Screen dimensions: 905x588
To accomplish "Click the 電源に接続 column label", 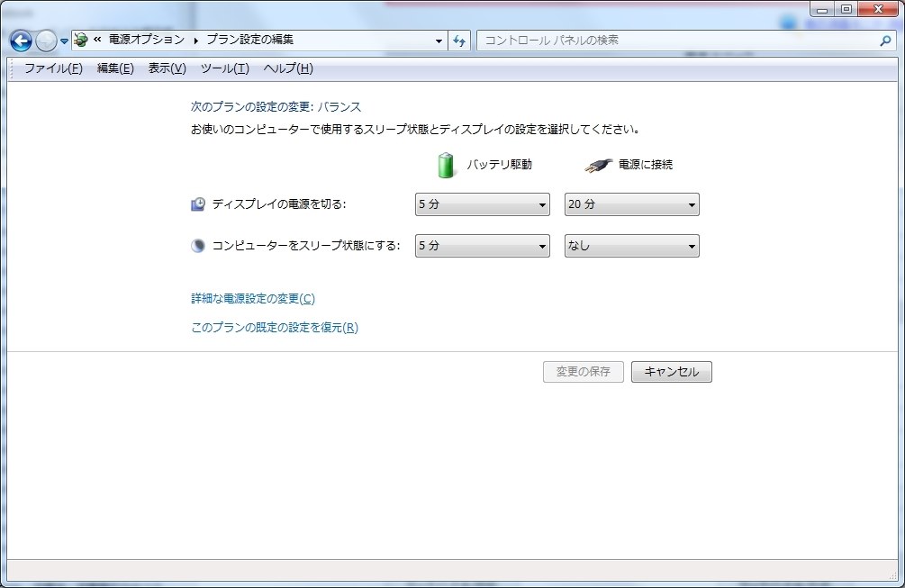I will [x=646, y=165].
